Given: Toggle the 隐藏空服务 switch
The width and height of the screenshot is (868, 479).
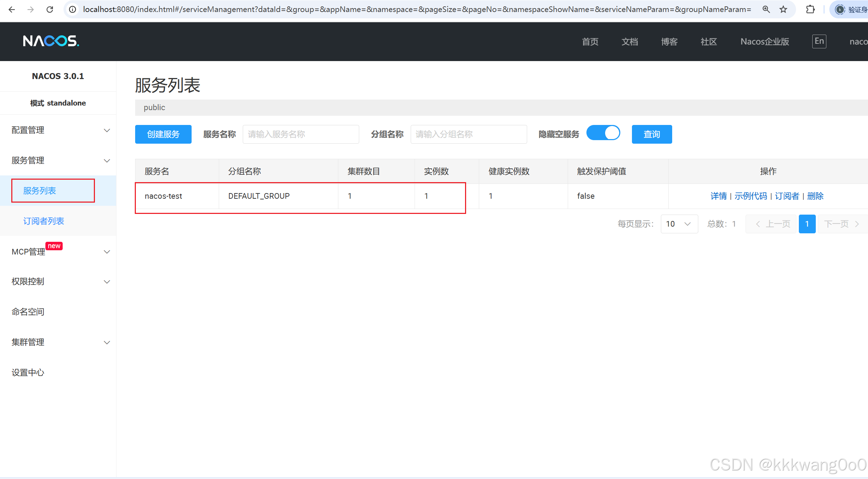Looking at the screenshot, I should [x=603, y=133].
